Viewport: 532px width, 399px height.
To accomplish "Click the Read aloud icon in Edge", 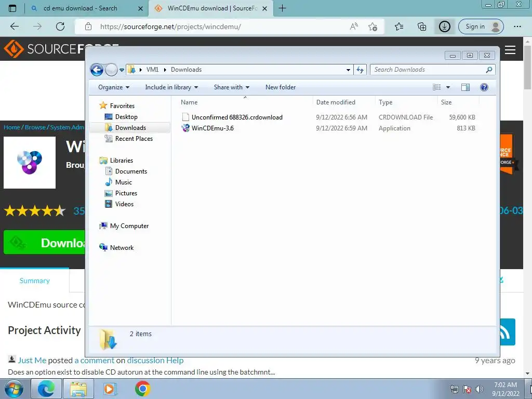I will click(354, 26).
